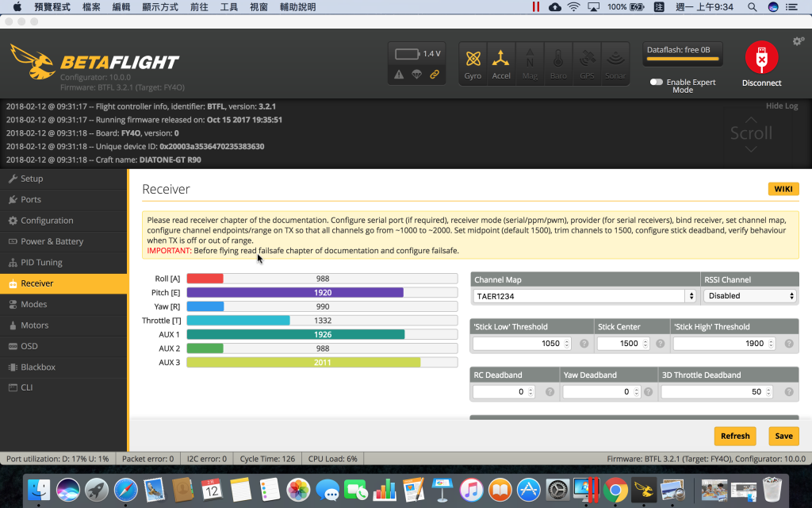Screen dimensions: 812x508
Task: Increment the Stick Low Threshold stepper
Action: coord(567,341)
